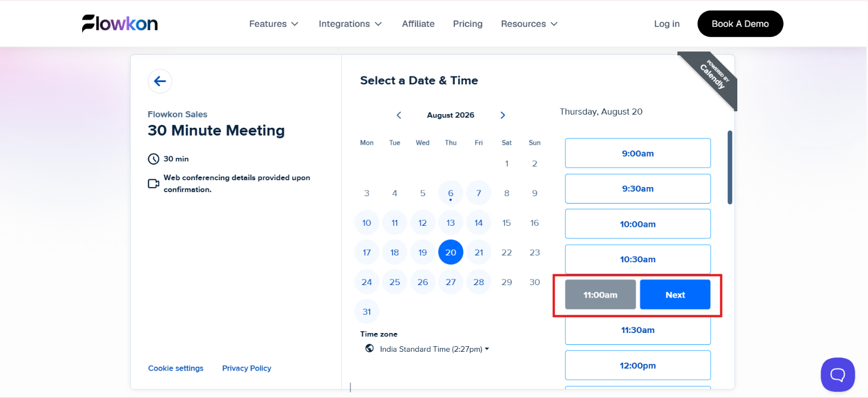Open the chat widget bubble
Image resolution: width=868 pixels, height=398 pixels.
838,375
